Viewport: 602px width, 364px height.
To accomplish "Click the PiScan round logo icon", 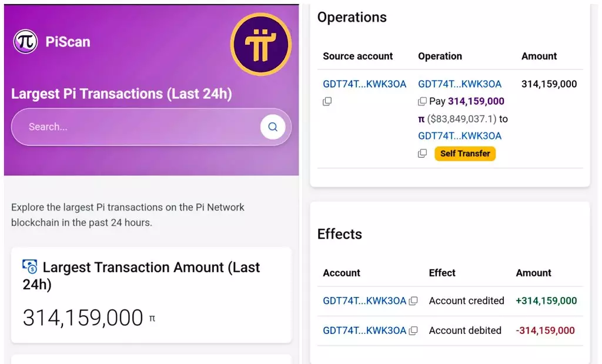I will (25, 42).
